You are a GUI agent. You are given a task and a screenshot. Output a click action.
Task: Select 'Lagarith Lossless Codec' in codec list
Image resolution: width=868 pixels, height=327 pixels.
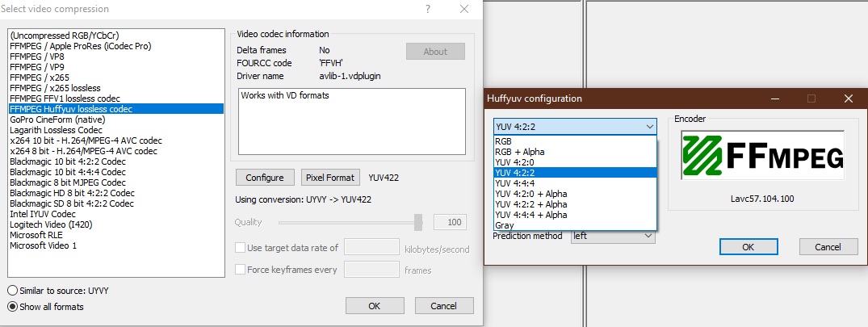click(x=57, y=130)
